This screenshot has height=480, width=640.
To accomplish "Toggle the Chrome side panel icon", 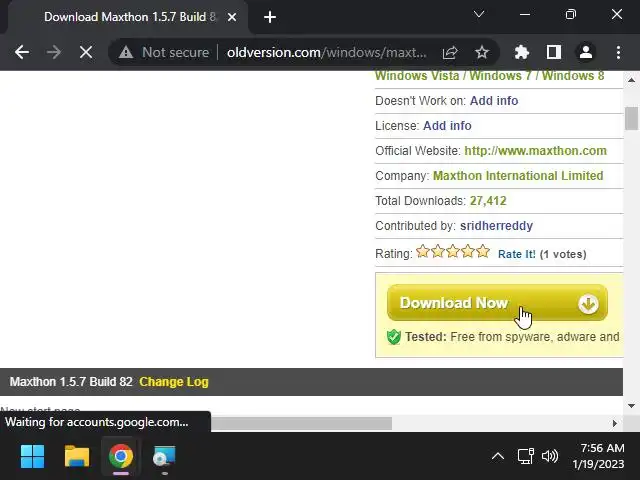I will pyautogui.click(x=553, y=52).
